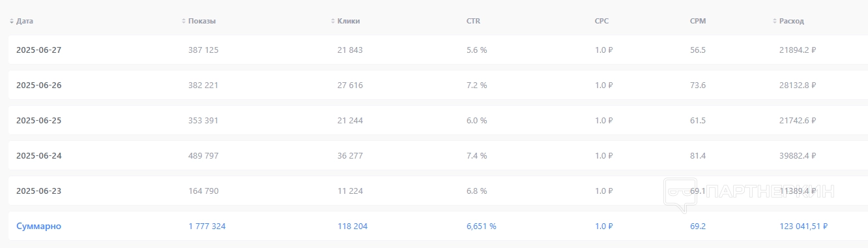The image size is (868, 248).
Task: Open the 2025-06-26 date row
Action: coord(438,85)
